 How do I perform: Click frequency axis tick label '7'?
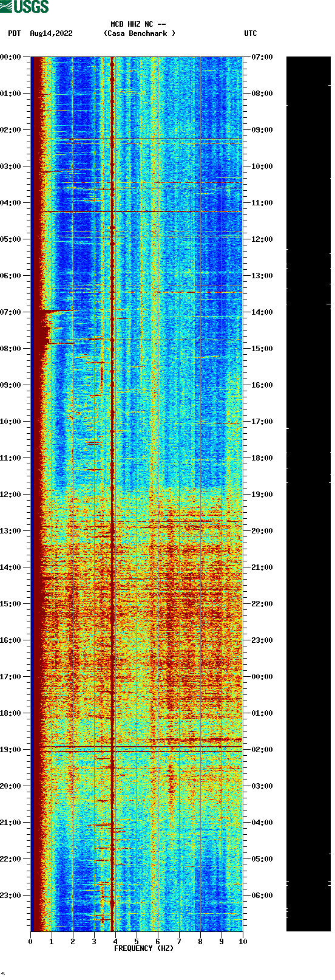[179, 942]
